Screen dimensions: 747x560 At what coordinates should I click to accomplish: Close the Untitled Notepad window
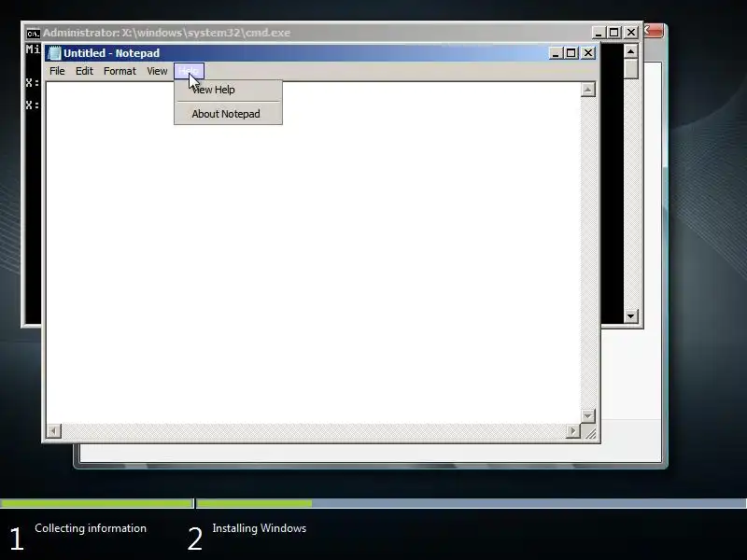pyautogui.click(x=588, y=53)
